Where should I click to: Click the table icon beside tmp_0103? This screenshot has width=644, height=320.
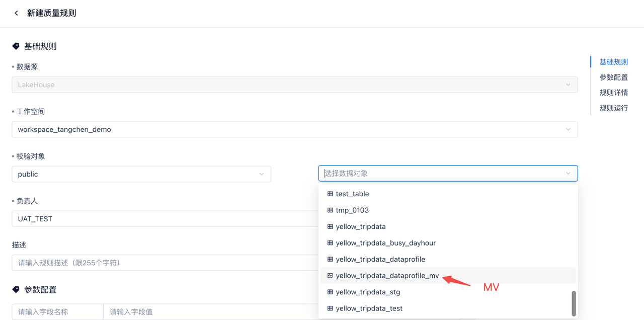[330, 210]
